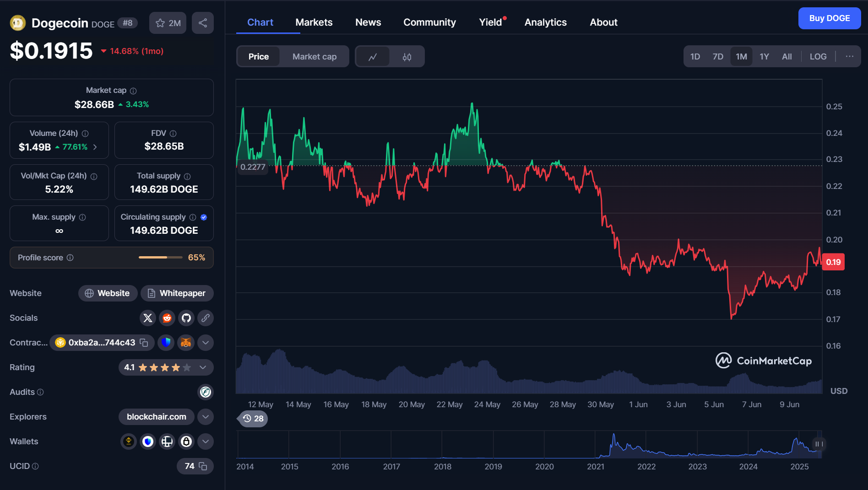This screenshot has width=868, height=490.
Task: Open the Chart tab
Action: 260,22
